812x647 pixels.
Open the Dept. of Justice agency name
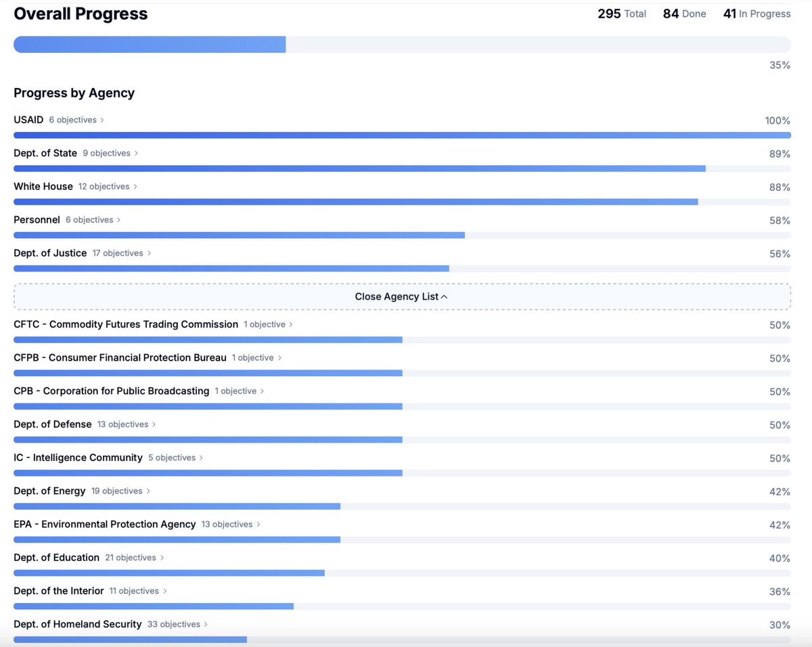[50, 253]
